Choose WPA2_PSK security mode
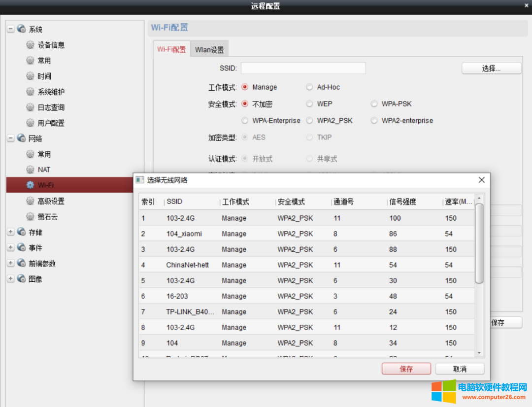 [x=309, y=121]
